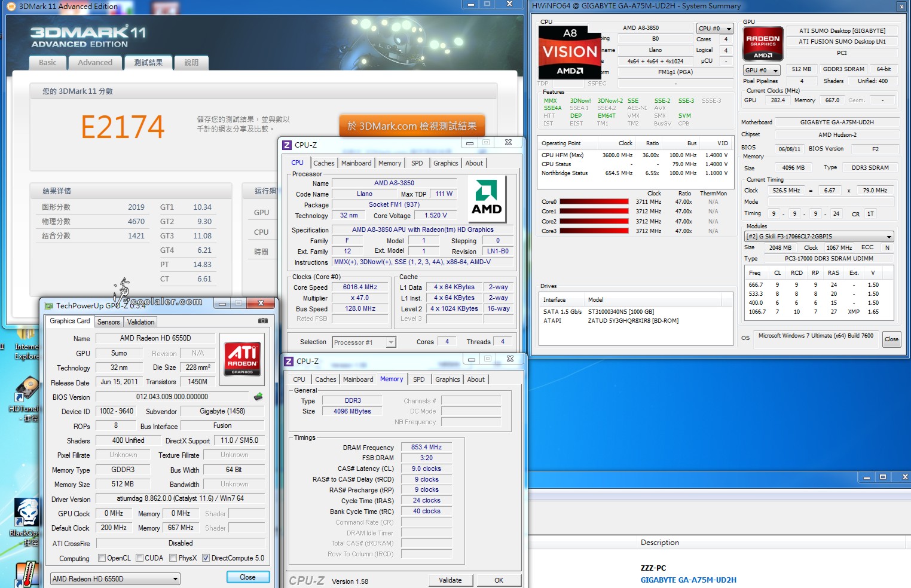Click the Core Speed value 6016.4 MHz
Image resolution: width=911 pixels, height=588 pixels.
point(360,287)
